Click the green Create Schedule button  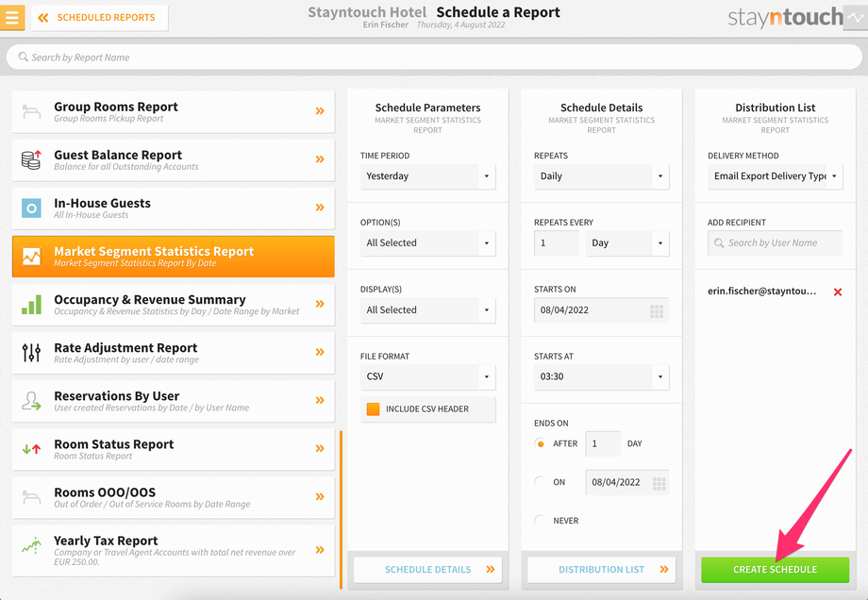[x=775, y=570]
